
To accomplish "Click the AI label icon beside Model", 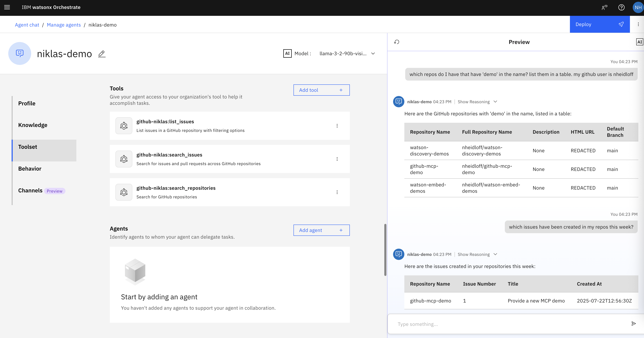I will tap(287, 53).
